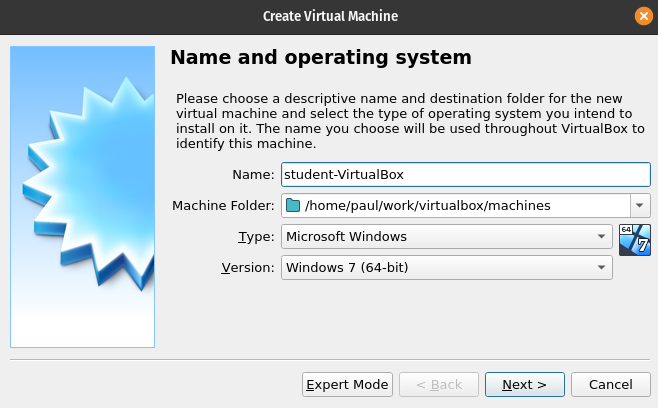This screenshot has height=408, width=658.
Task: Focus the Name field containing student-VirtualBox
Action: pos(465,174)
